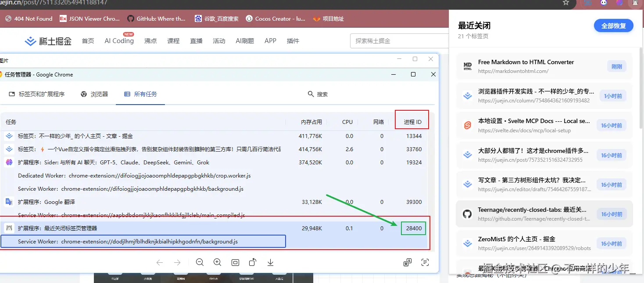Select 一个Vue自定义指令 tab task row
The height and width of the screenshot is (283, 644).
click(214, 149)
